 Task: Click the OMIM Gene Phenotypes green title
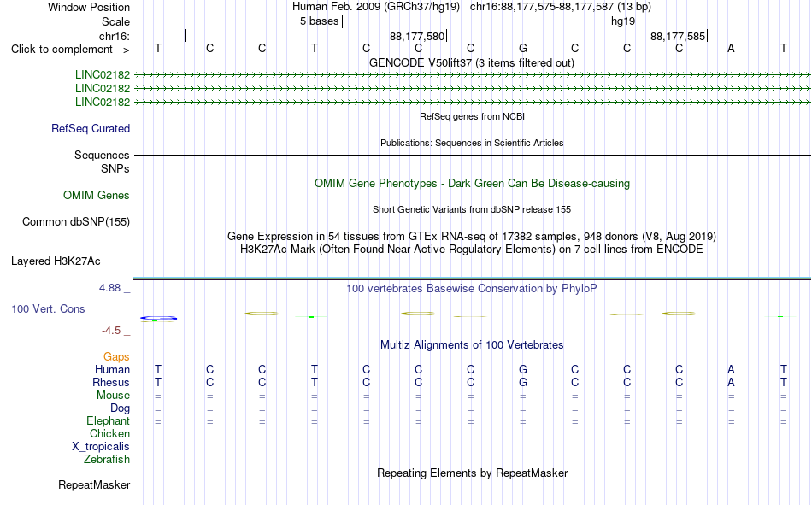473,184
